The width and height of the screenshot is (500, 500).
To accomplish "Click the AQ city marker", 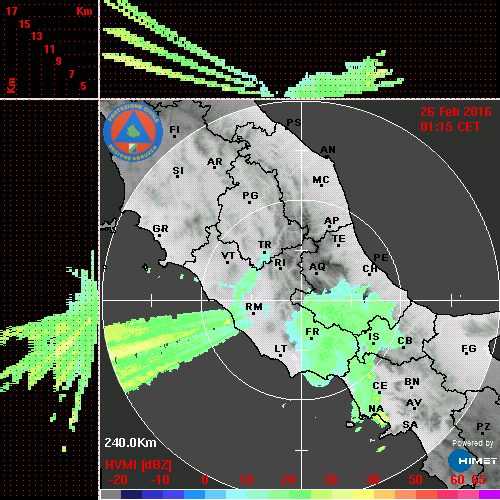I will tap(317, 273).
